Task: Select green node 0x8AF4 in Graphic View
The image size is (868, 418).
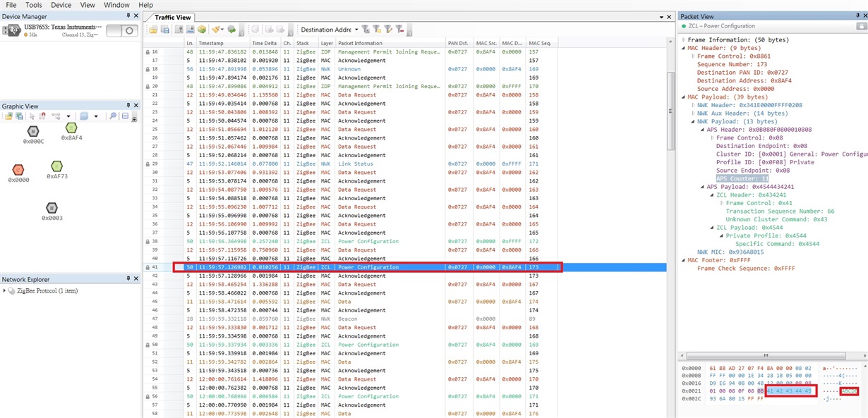Action: pos(71,128)
